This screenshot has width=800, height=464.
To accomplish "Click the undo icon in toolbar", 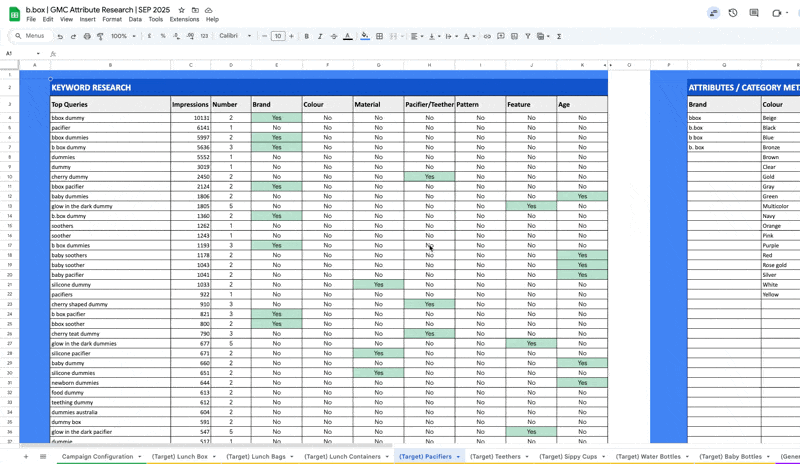I will pyautogui.click(x=60, y=36).
